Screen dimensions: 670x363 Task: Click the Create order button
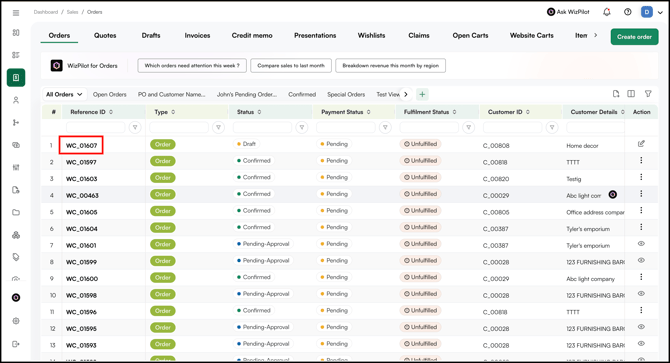(634, 37)
